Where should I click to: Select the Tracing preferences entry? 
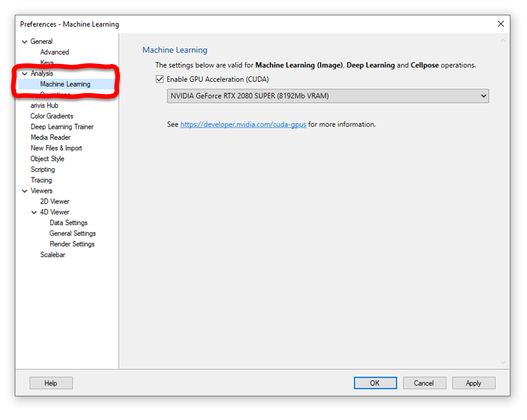pyautogui.click(x=41, y=180)
